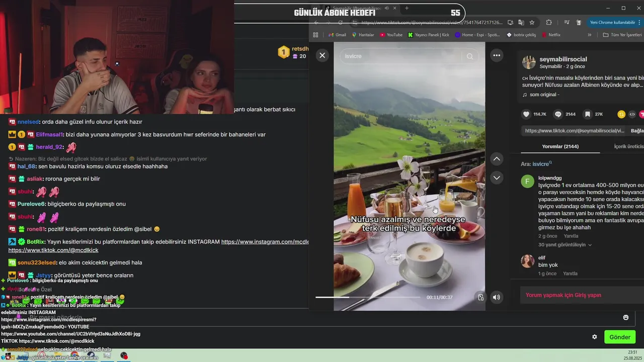
Task: Copy the video link with the Bağla button
Action: pyautogui.click(x=637, y=131)
